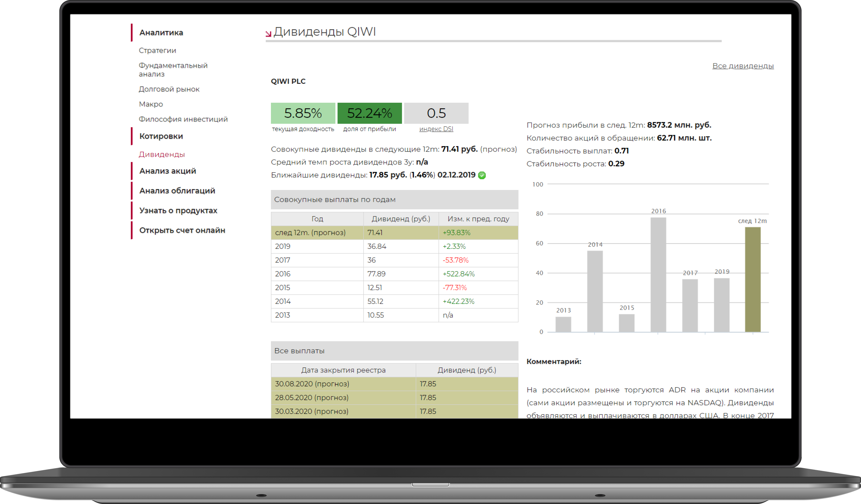Screen dimensions: 861x504
Task: Click the +422.23% change for 2014
Action: [459, 301]
